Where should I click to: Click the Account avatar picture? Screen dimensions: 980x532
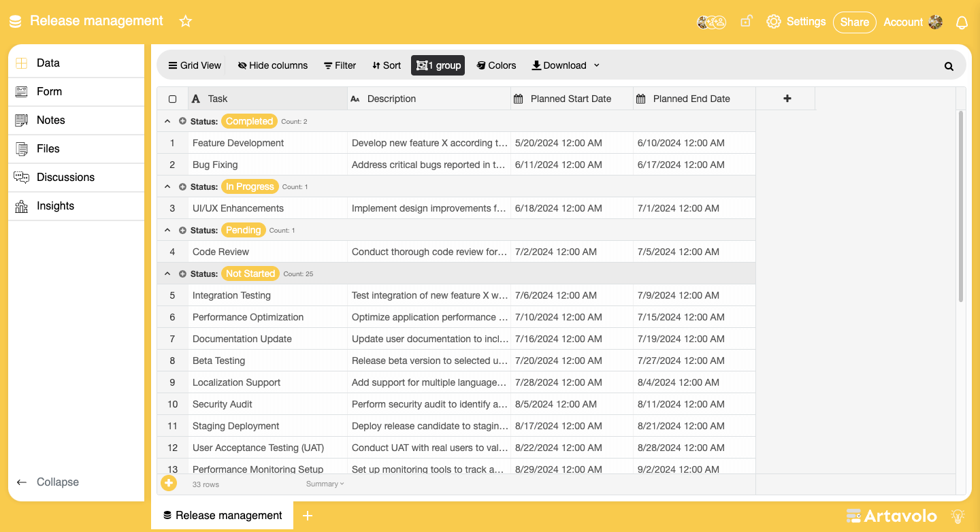coord(936,22)
